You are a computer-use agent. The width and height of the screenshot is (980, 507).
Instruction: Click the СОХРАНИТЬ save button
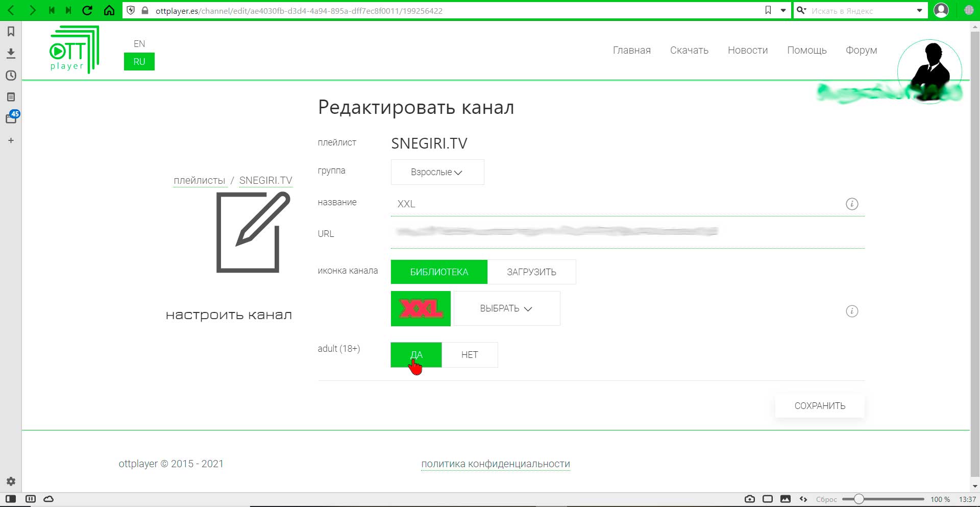[820, 406]
